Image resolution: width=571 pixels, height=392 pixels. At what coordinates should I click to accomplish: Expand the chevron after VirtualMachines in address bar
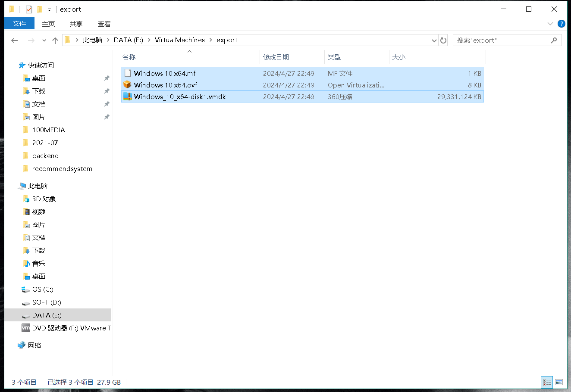tap(211, 40)
